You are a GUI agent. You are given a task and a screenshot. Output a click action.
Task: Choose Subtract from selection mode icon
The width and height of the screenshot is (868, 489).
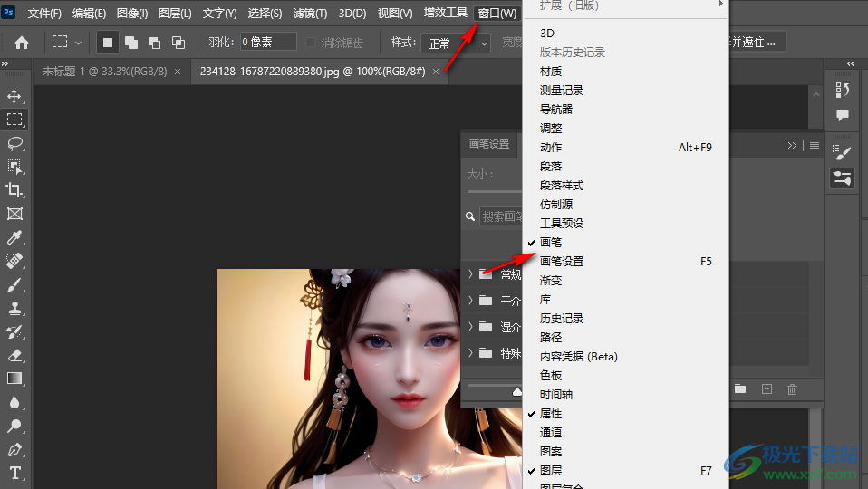(155, 43)
